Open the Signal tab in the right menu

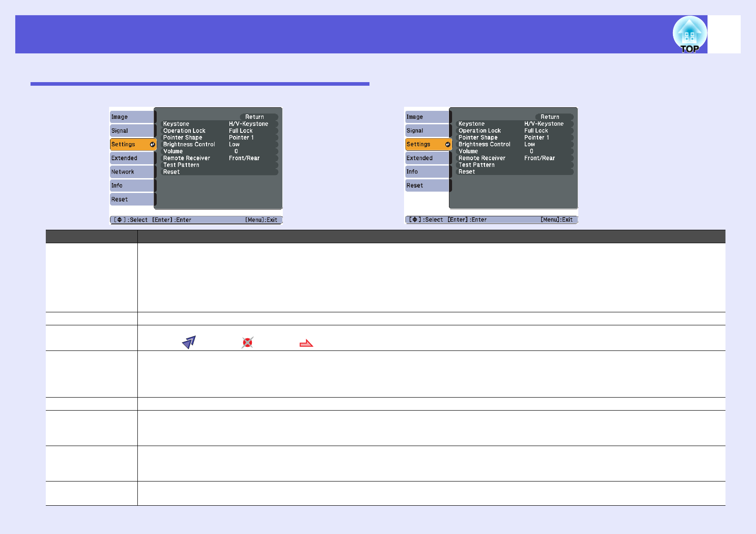point(427,131)
